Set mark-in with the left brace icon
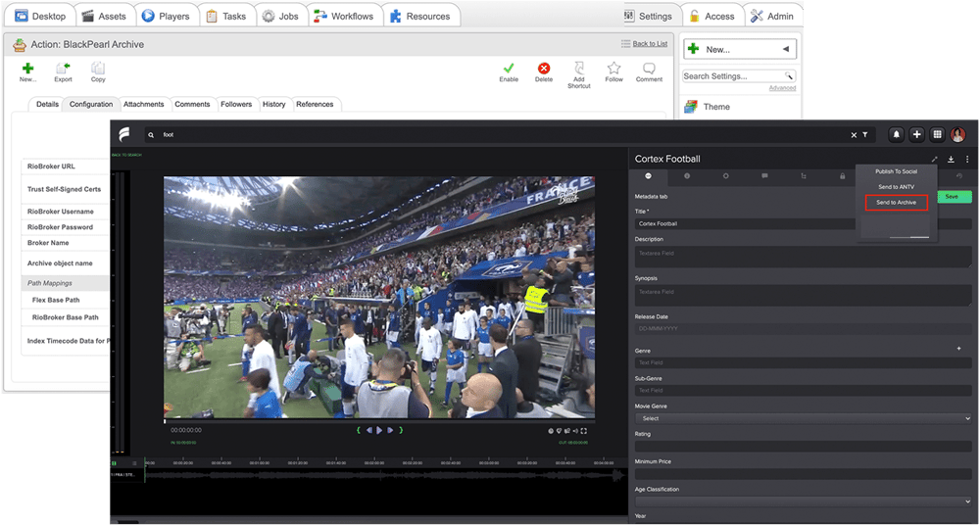 (359, 430)
